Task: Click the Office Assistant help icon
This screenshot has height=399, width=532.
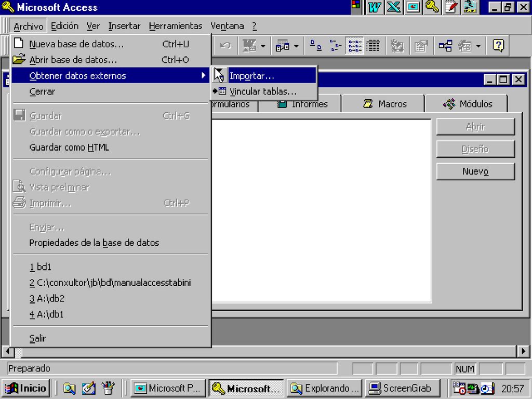Action: 498,46
